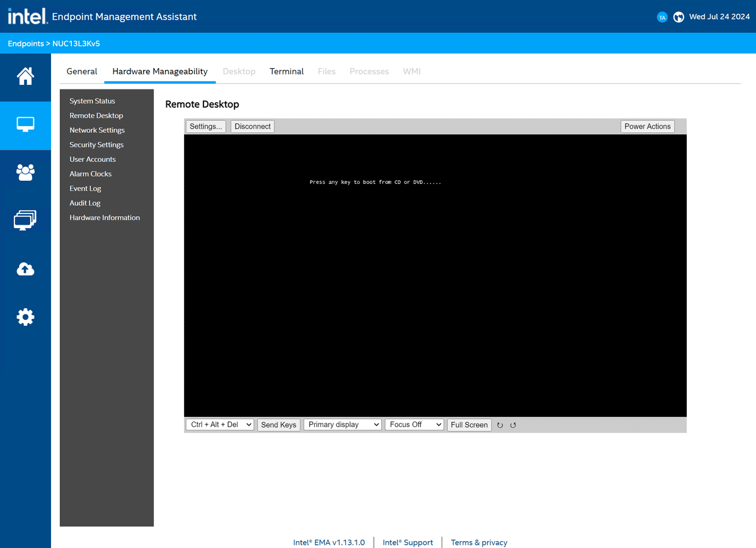Click the WMI tab

412,71
